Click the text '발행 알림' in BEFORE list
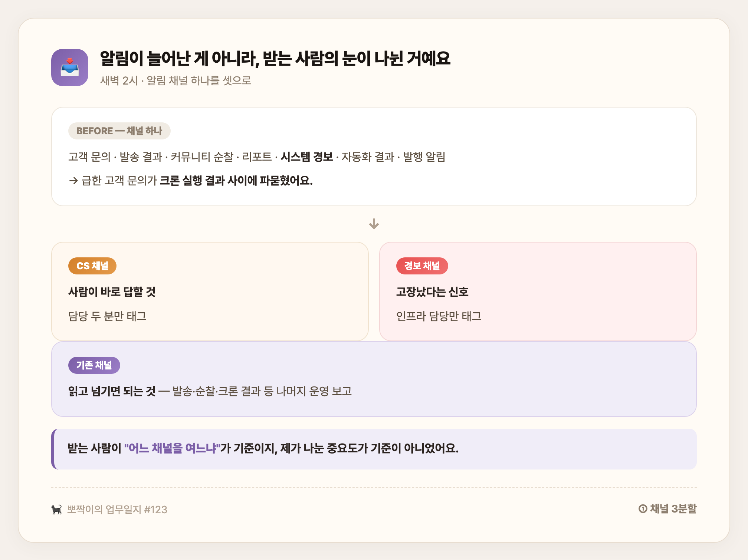Viewport: 748px width, 560px height. click(424, 157)
